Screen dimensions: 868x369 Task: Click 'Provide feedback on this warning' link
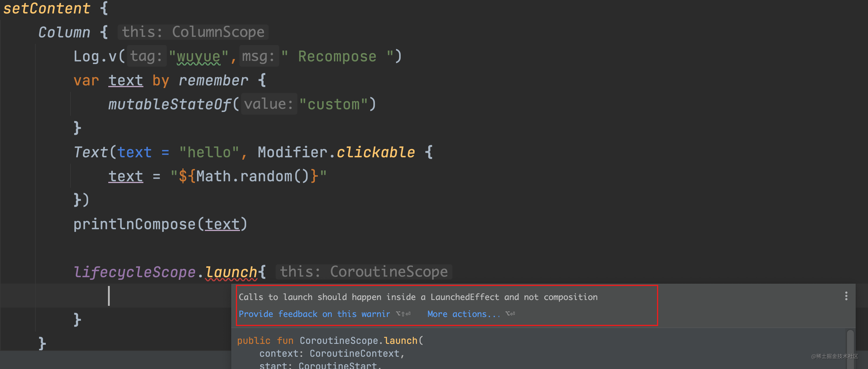pos(314,314)
